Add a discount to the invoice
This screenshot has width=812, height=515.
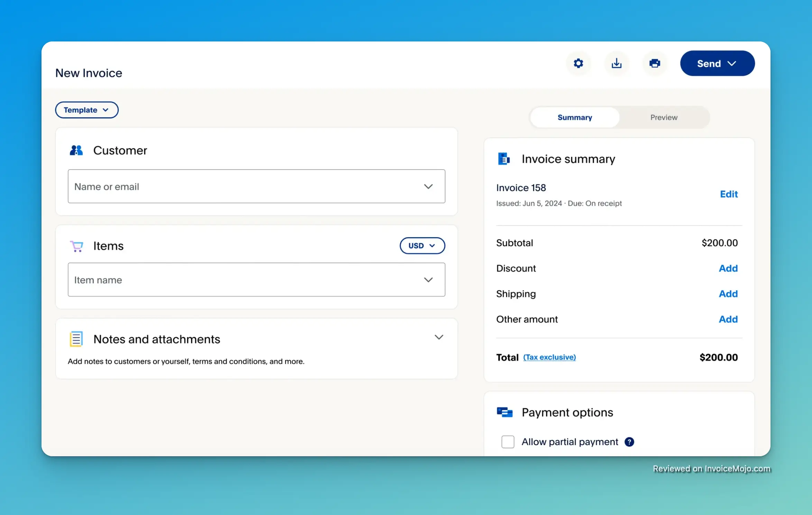(x=728, y=268)
